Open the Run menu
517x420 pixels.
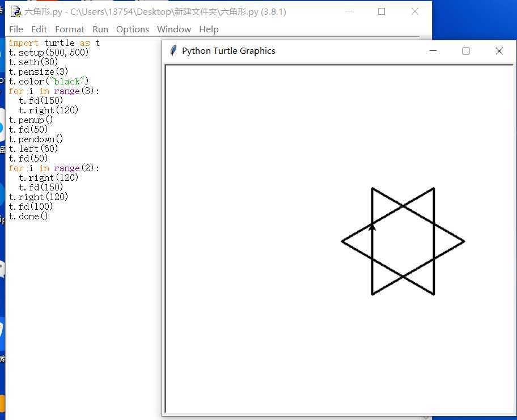pyautogui.click(x=100, y=29)
